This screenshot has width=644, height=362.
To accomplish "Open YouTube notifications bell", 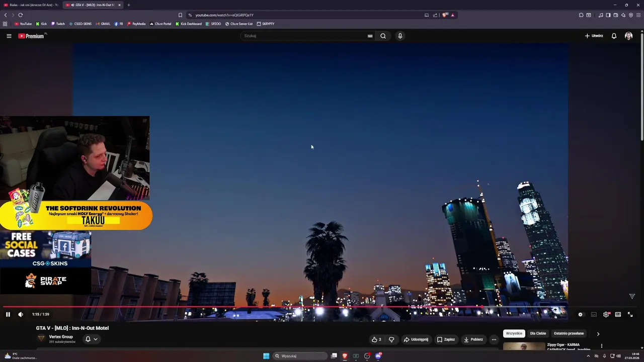I will pos(614,36).
